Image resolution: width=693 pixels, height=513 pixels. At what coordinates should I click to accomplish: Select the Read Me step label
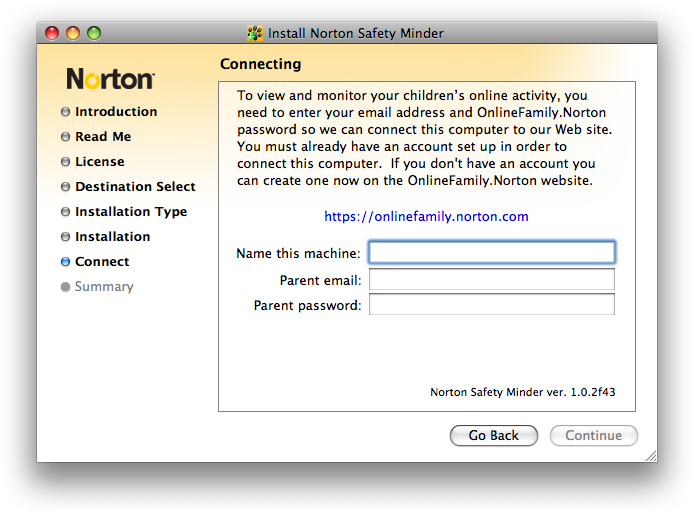coord(103,137)
